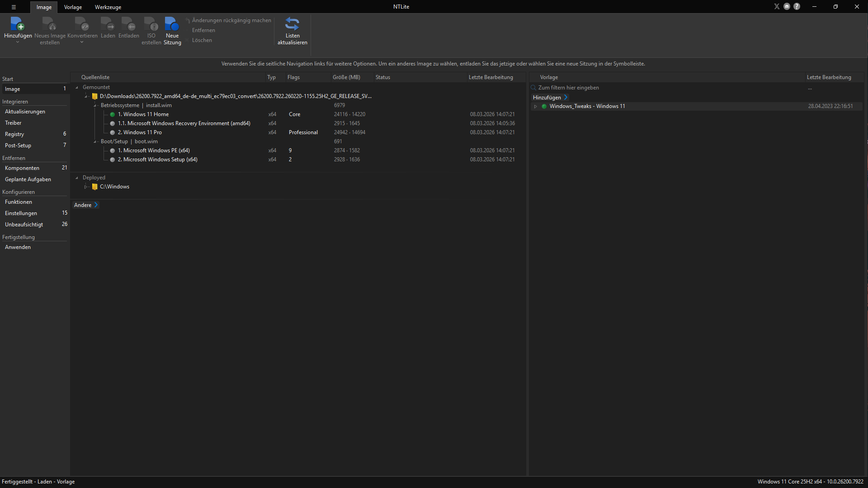The image size is (868, 488).
Task: Select the Windows_Tweaks preset green dot
Action: [x=544, y=107]
